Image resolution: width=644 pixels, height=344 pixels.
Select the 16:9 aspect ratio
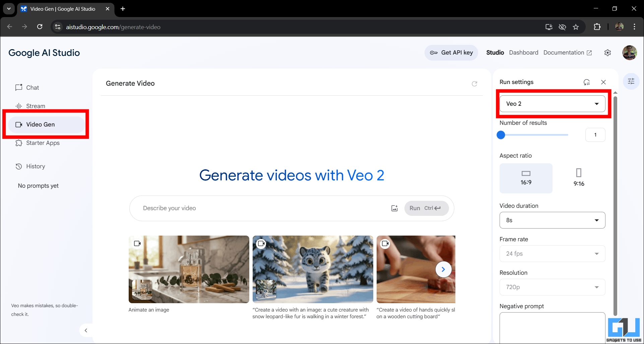coord(526,178)
